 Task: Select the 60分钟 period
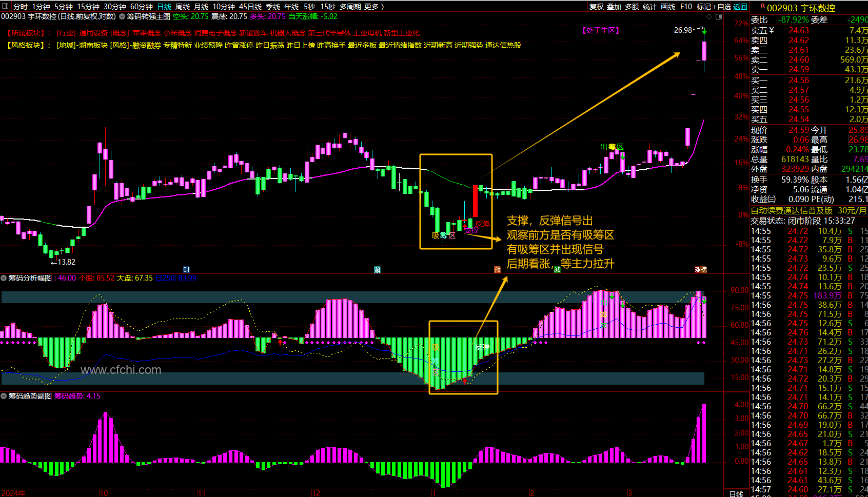(x=142, y=7)
